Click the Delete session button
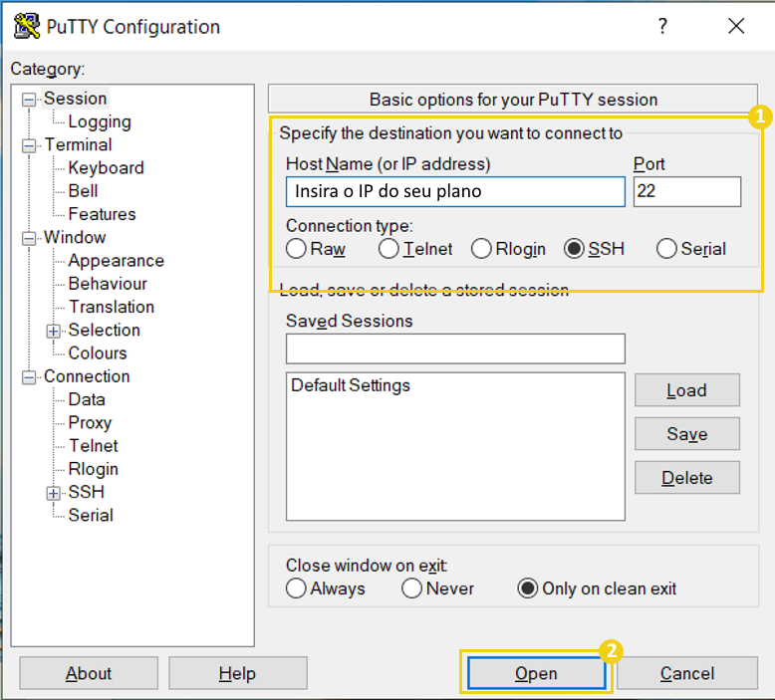Screen dimensions: 775x700 click(x=687, y=478)
